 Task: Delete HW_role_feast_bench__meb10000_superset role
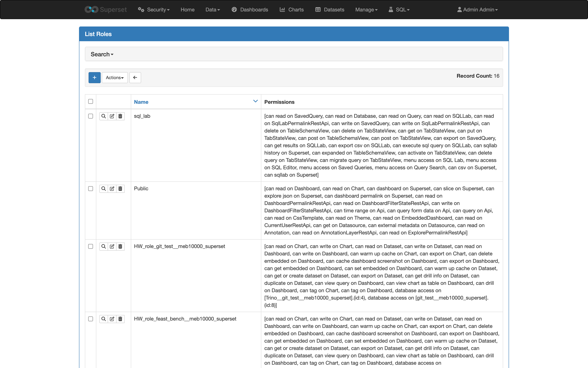click(x=120, y=319)
